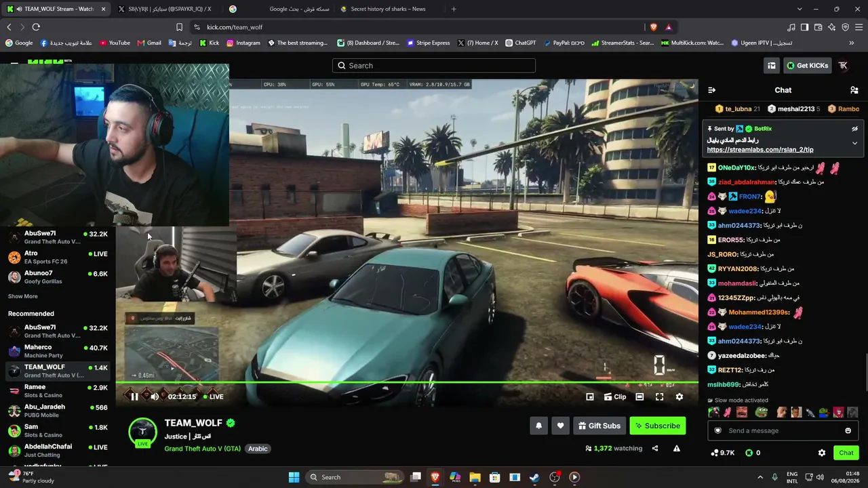868x488 pixels.
Task: Open KICKs balance icon showing 0
Action: pos(753,453)
